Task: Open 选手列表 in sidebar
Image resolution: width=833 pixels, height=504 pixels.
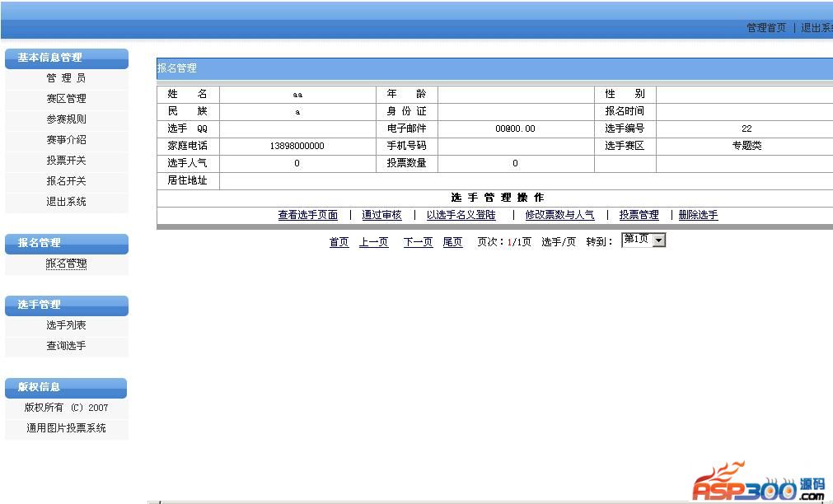Action: tap(66, 325)
